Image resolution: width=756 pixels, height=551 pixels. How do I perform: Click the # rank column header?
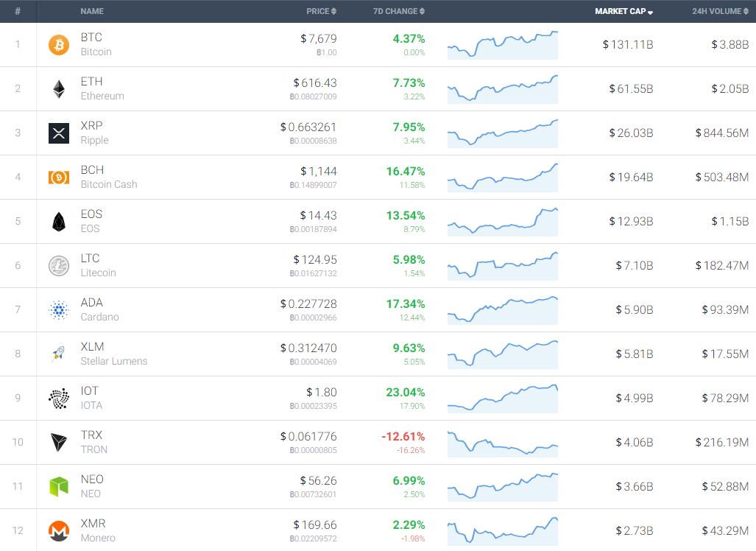pyautogui.click(x=18, y=11)
